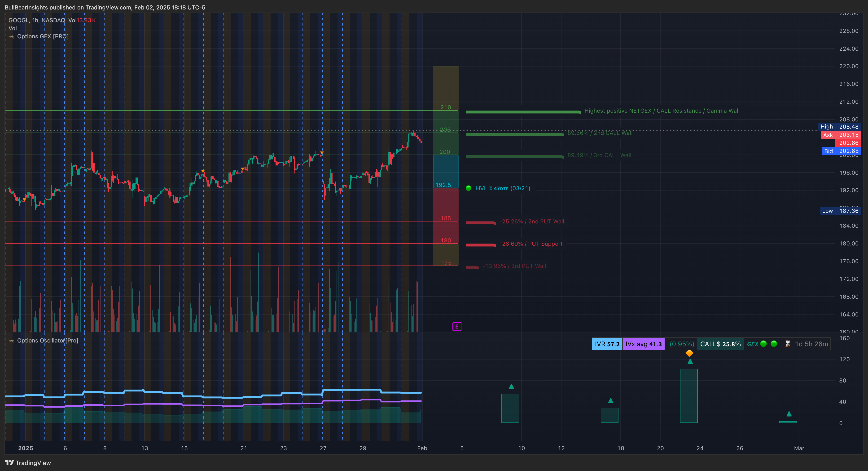
Task: Click the -25.26% / 2nd PUT Wall label
Action: [x=531, y=222]
